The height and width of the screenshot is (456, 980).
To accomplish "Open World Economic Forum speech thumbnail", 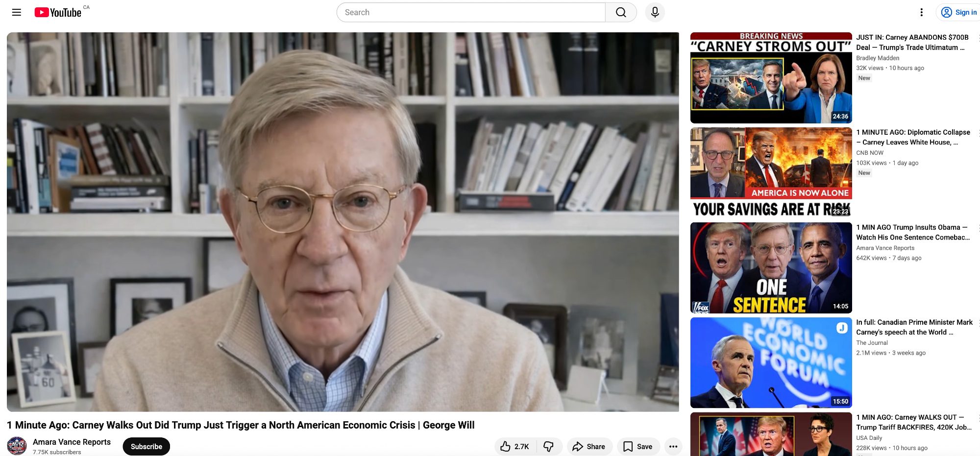I will pyautogui.click(x=771, y=362).
